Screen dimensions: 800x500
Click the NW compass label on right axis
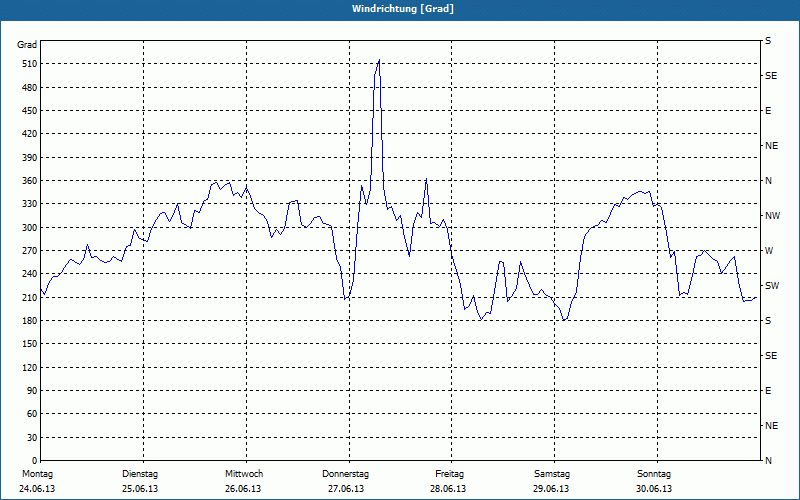[x=772, y=216]
